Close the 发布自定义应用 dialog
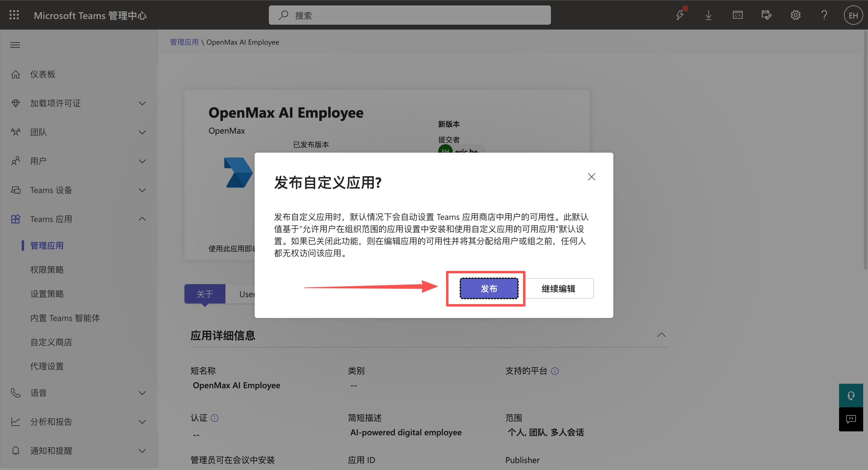Screen dimensions: 868x470 tap(591, 177)
